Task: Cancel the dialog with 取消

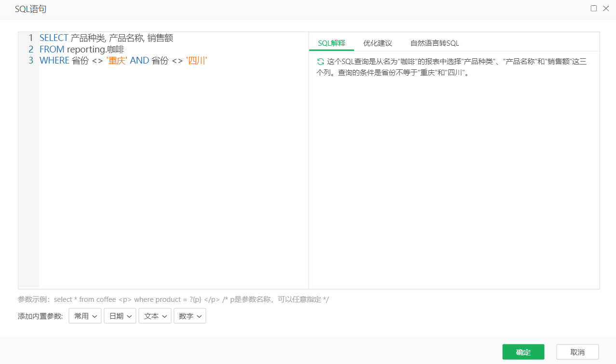Action: (x=577, y=352)
